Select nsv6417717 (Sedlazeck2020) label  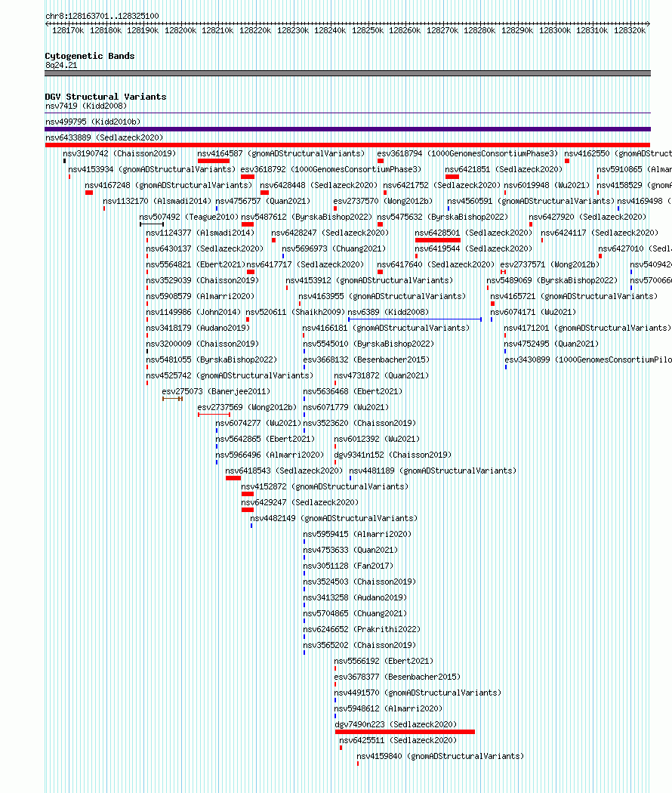coord(305,264)
